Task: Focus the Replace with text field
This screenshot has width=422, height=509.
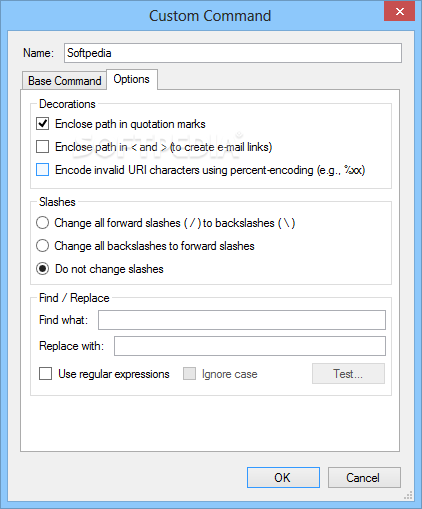Action: click(x=250, y=346)
